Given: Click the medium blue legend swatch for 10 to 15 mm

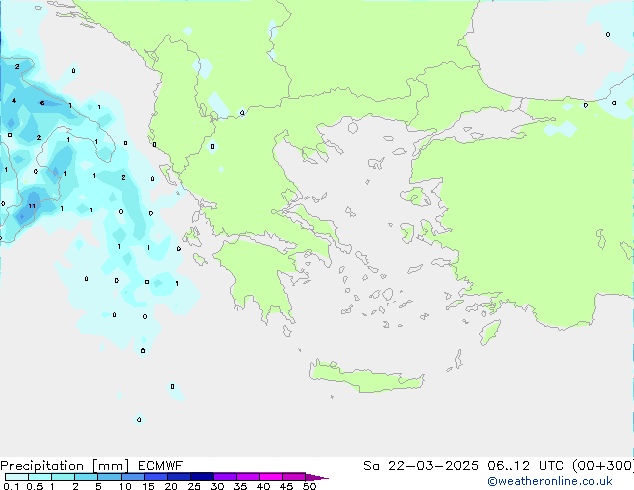Looking at the screenshot, I should (x=132, y=477).
